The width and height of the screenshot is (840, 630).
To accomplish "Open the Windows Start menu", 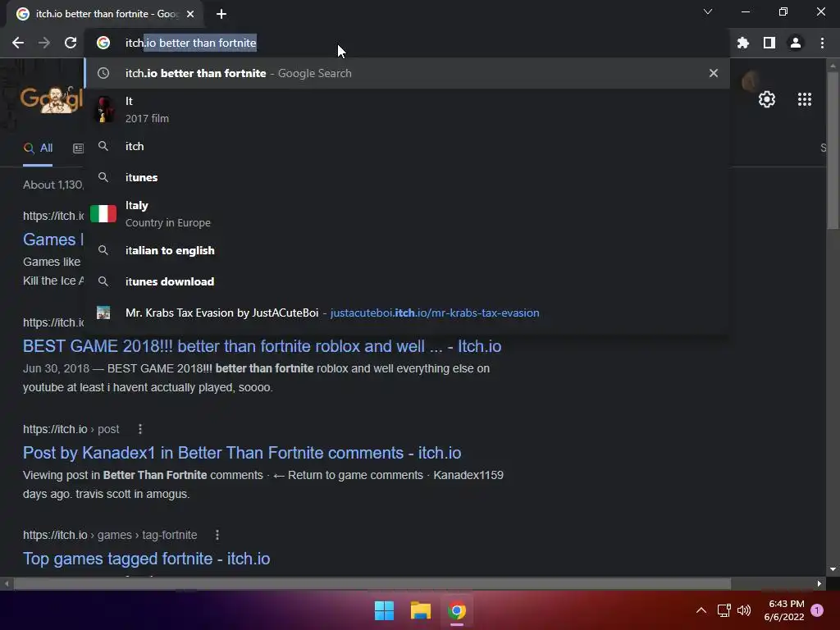I will click(x=384, y=610).
